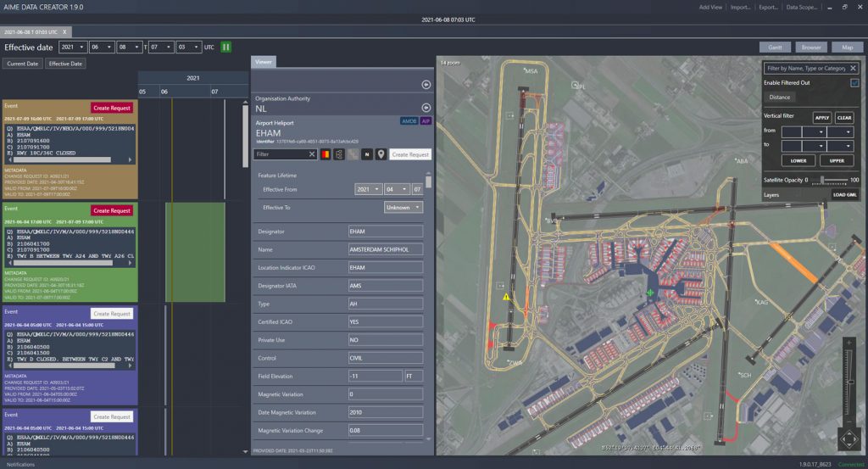868x469 pixels.
Task: Create Request for TWY D closed event
Action: point(112,314)
